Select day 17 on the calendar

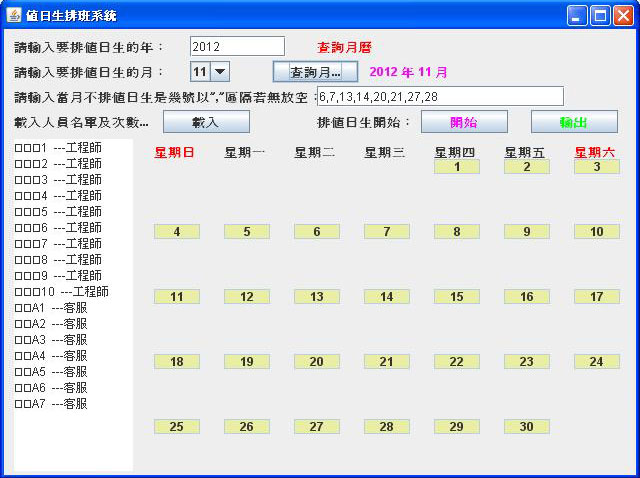coord(597,296)
